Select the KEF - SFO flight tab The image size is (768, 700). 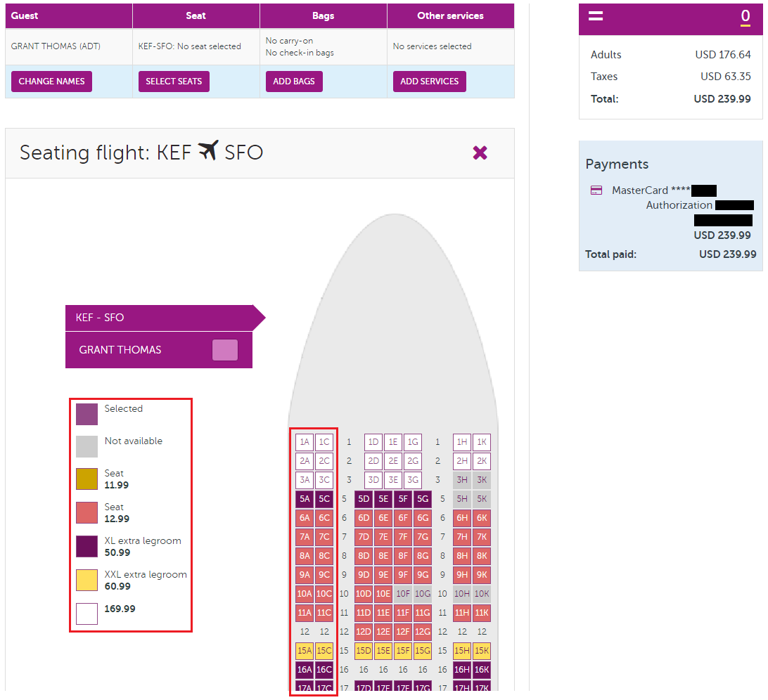159,318
